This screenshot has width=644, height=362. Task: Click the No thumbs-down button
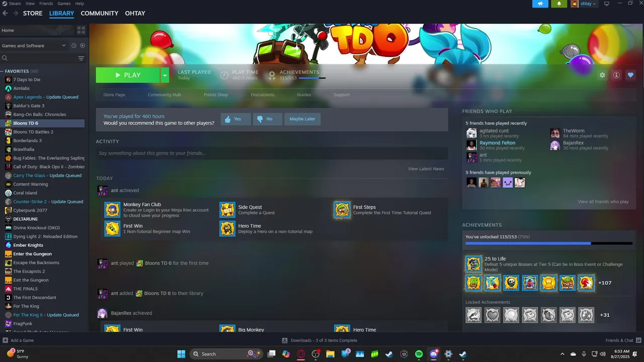coord(267,119)
